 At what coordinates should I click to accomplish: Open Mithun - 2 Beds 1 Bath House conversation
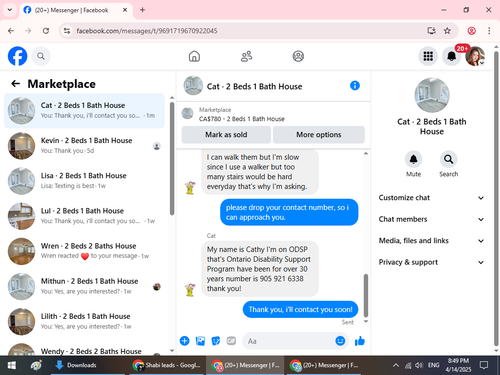(x=84, y=286)
